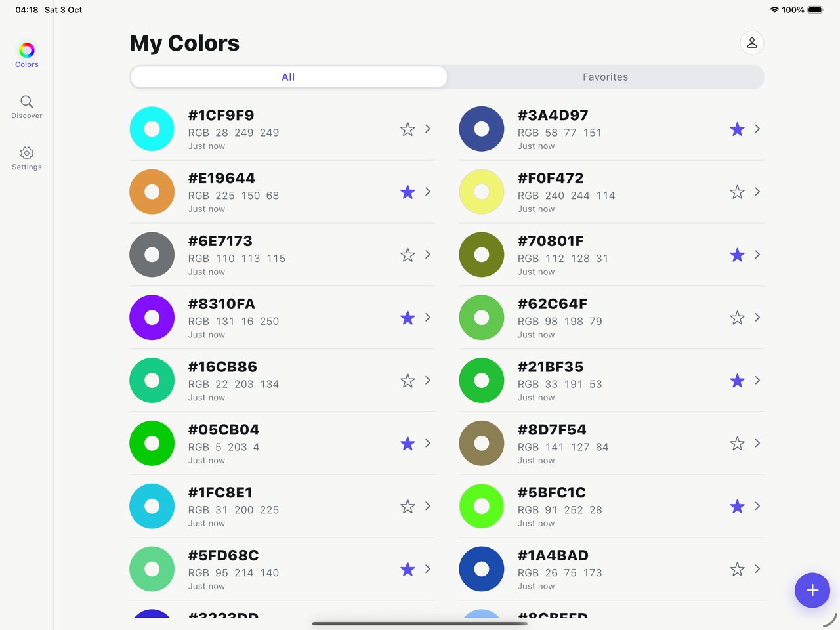Open details chevron for #62C64F
The width and height of the screenshot is (840, 630).
coord(757,317)
